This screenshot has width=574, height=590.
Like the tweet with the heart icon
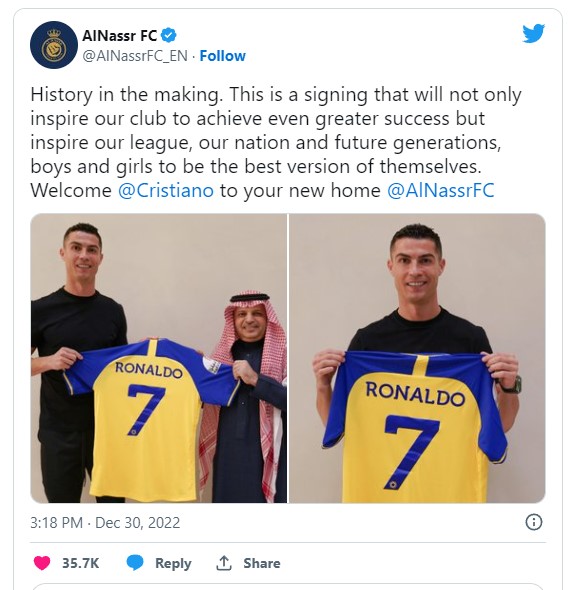pos(42,563)
